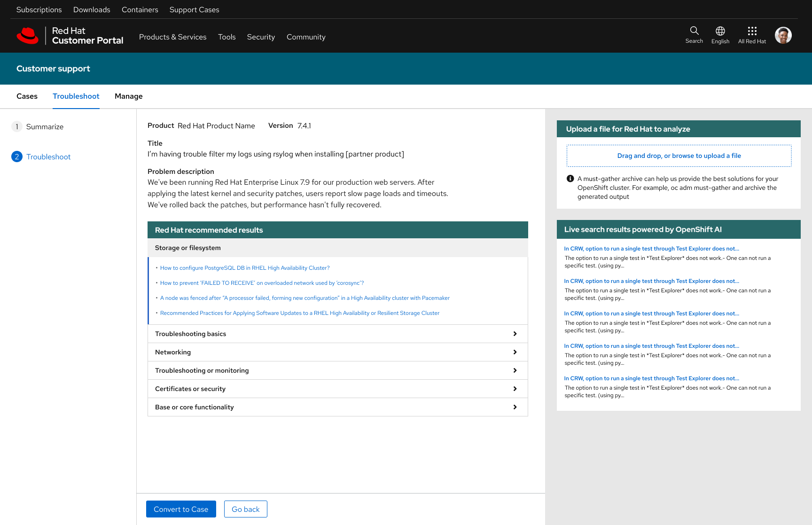Collapse the Storage or filesystem section
This screenshot has width=812, height=525.
coord(338,248)
